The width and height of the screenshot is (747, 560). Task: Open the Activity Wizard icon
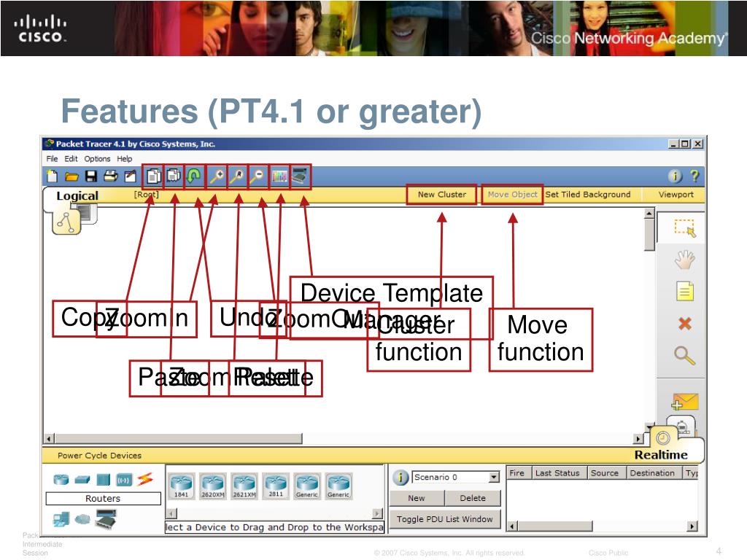[x=130, y=176]
